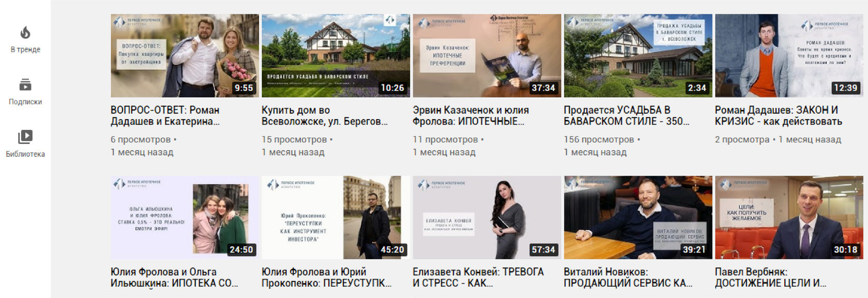
Task: Open the 45:20 Юрий Прокопенко thumbnail
Action: [x=336, y=217]
